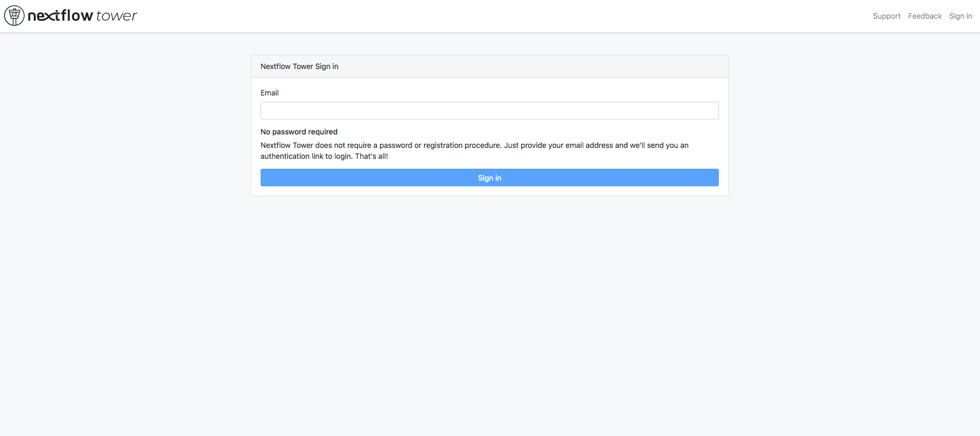Click the Nextflow Tower control tower logo icon
980x436 pixels.
click(x=14, y=16)
